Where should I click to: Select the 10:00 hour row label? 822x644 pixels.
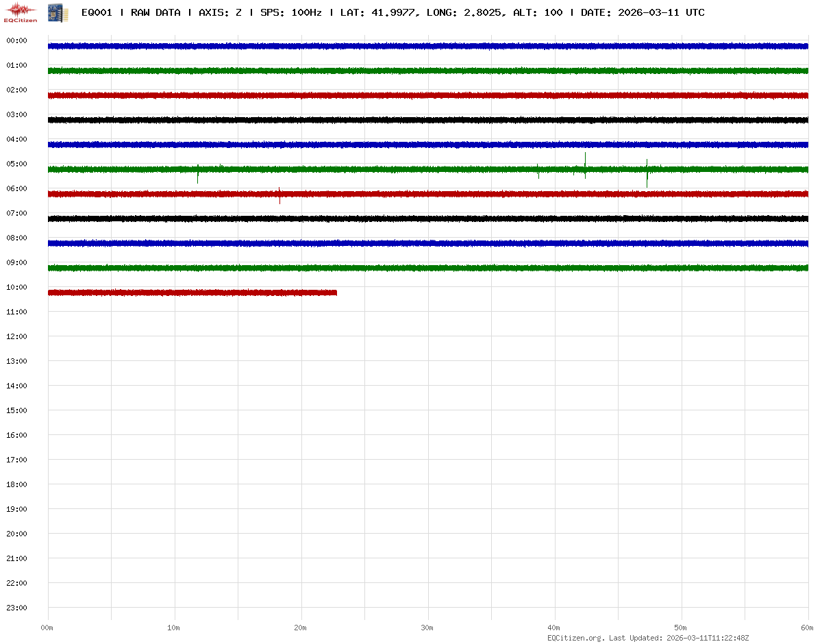pyautogui.click(x=16, y=287)
